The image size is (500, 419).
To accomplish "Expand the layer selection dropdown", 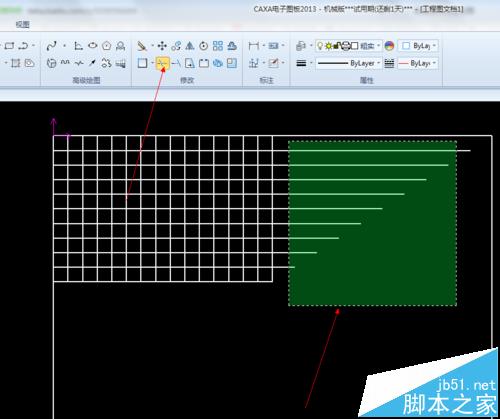I will pos(378,46).
